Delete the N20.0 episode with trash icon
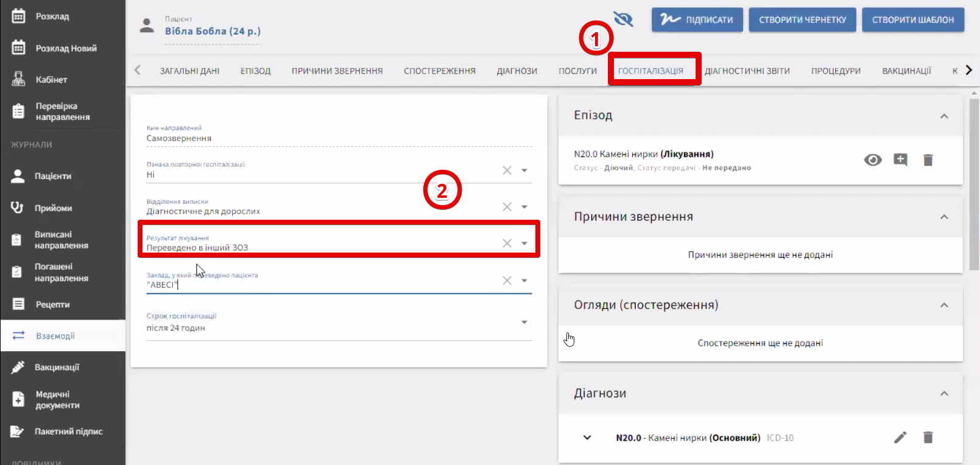Screen dimensions: 980x465 [928, 160]
